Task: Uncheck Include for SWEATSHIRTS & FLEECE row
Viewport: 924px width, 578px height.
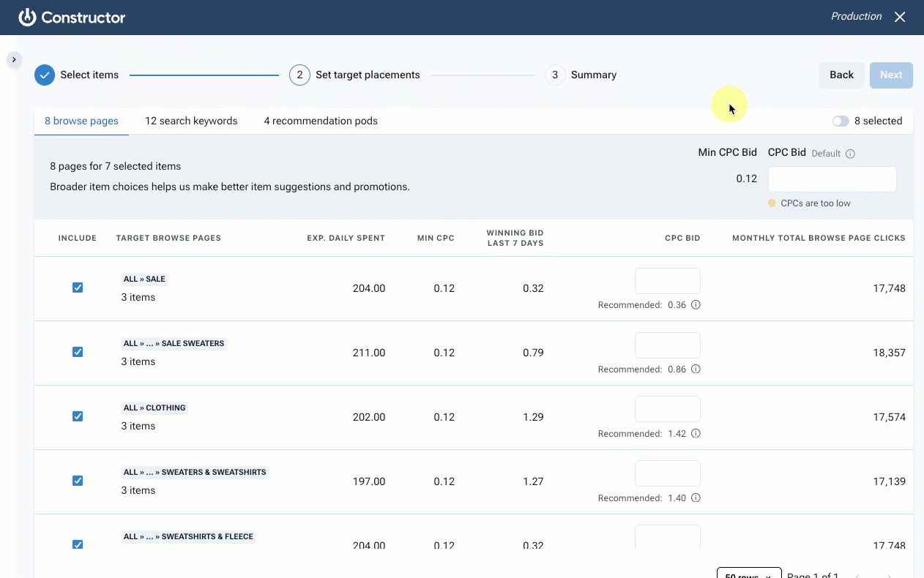Action: [78, 544]
